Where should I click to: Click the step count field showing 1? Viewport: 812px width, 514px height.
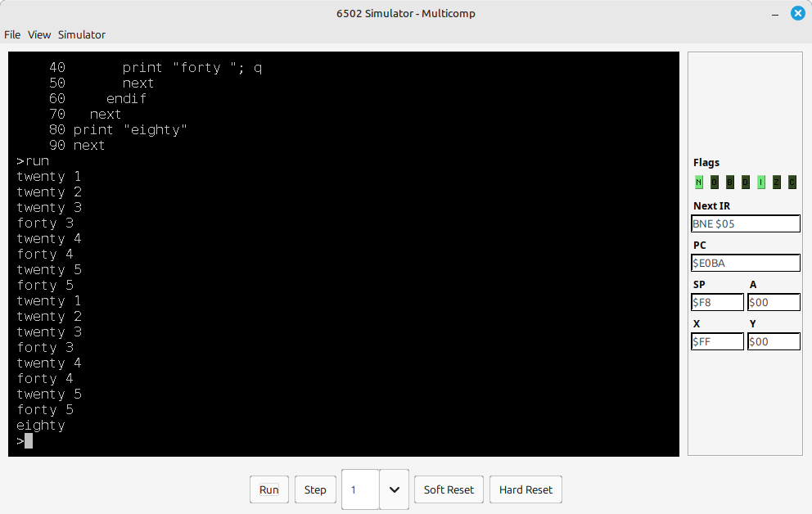point(360,489)
